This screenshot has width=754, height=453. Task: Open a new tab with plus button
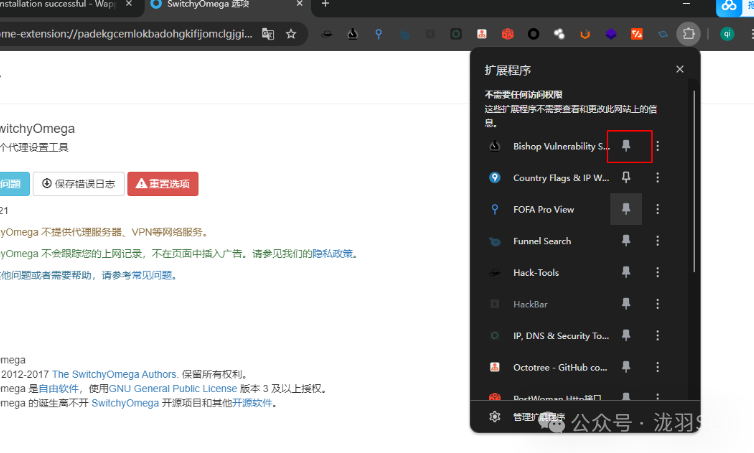(x=325, y=4)
